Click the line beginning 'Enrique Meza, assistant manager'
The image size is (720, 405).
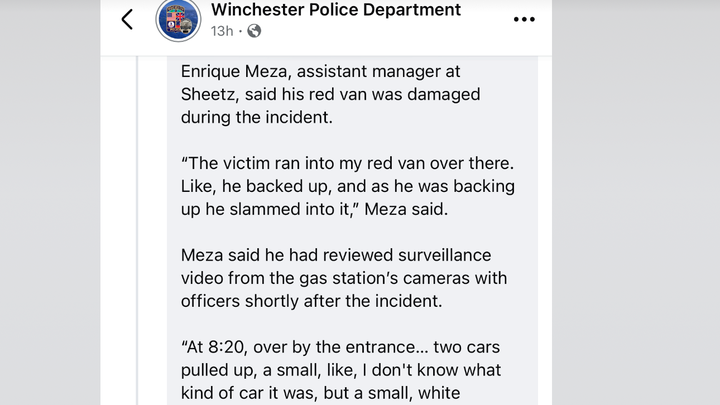tap(321, 71)
